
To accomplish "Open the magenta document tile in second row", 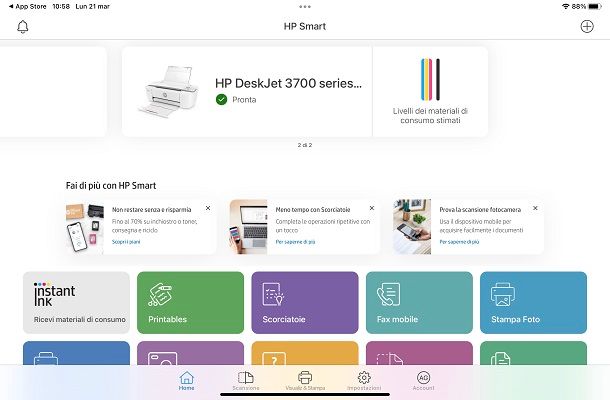I will 419,353.
